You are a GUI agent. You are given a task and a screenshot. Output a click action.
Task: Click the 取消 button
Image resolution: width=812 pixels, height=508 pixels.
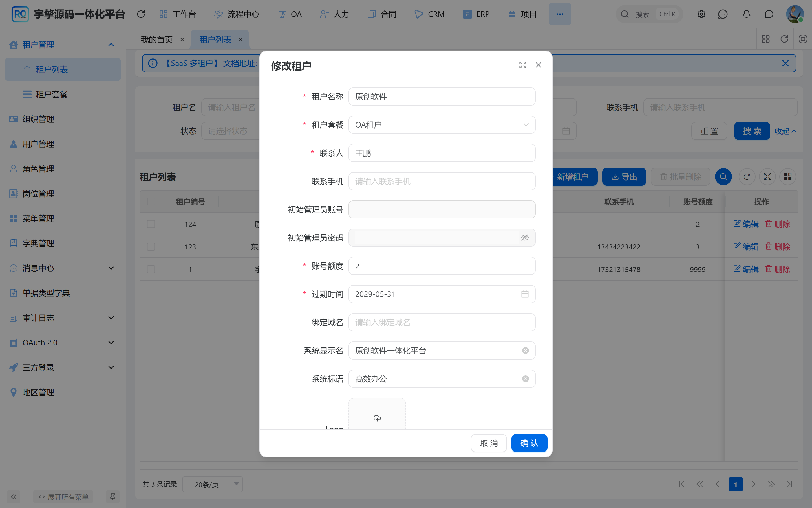489,443
